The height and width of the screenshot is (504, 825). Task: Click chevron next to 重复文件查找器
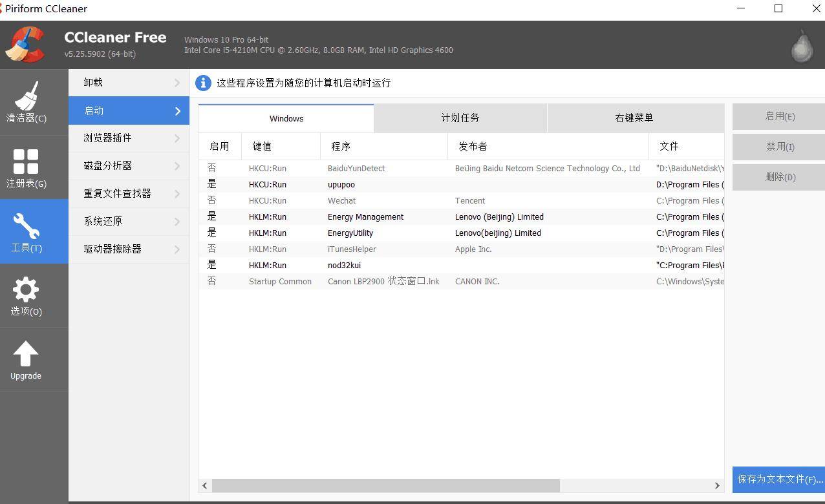[x=177, y=194]
